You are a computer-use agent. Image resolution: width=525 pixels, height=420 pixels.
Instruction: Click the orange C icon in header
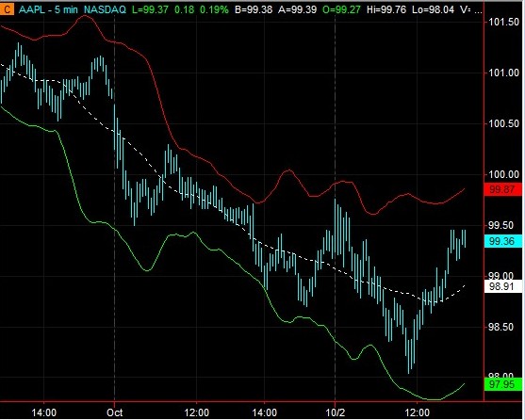pyautogui.click(x=7, y=9)
